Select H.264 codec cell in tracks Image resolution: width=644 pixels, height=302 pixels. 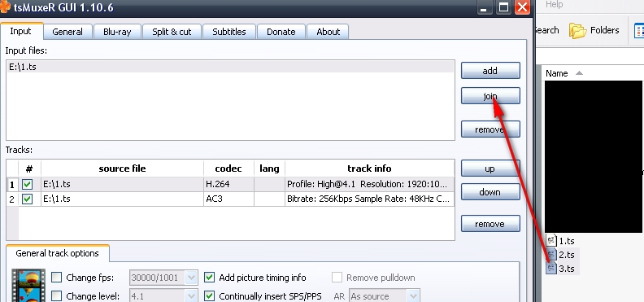228,185
